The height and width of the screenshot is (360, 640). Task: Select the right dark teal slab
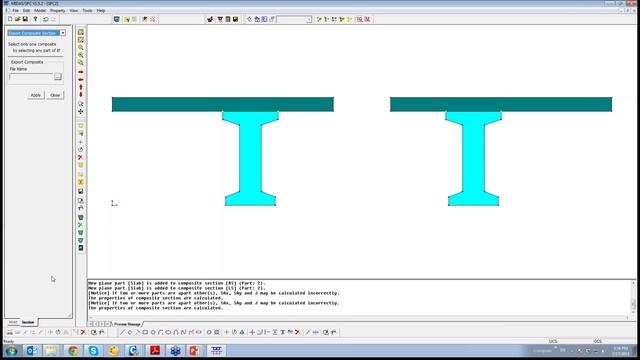click(x=501, y=104)
